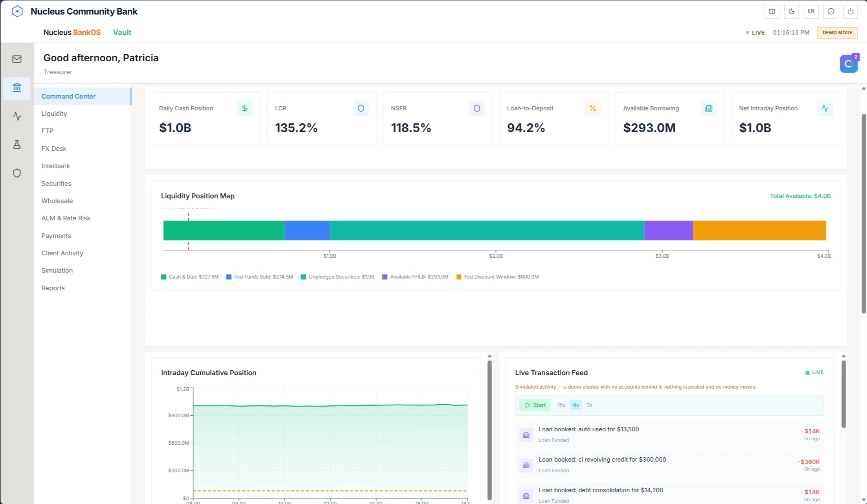
Task: Open the FTP menu item
Action: 82,131
